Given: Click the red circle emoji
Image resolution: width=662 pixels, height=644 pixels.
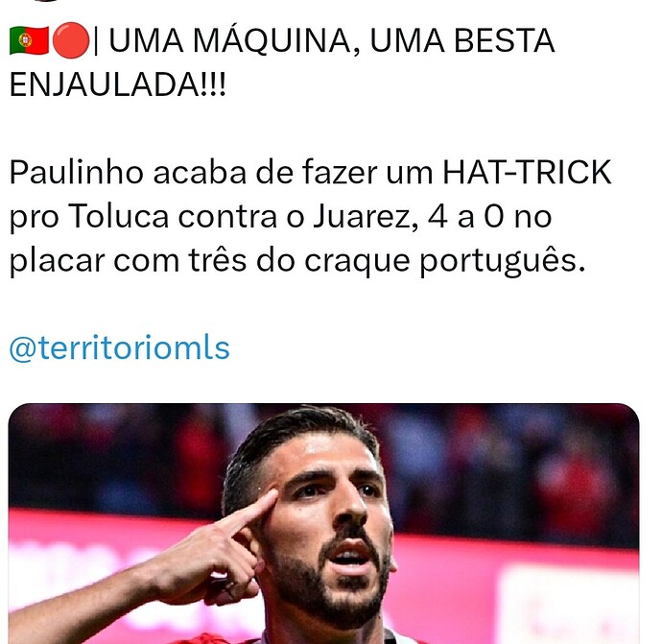Looking at the screenshot, I should [70, 40].
